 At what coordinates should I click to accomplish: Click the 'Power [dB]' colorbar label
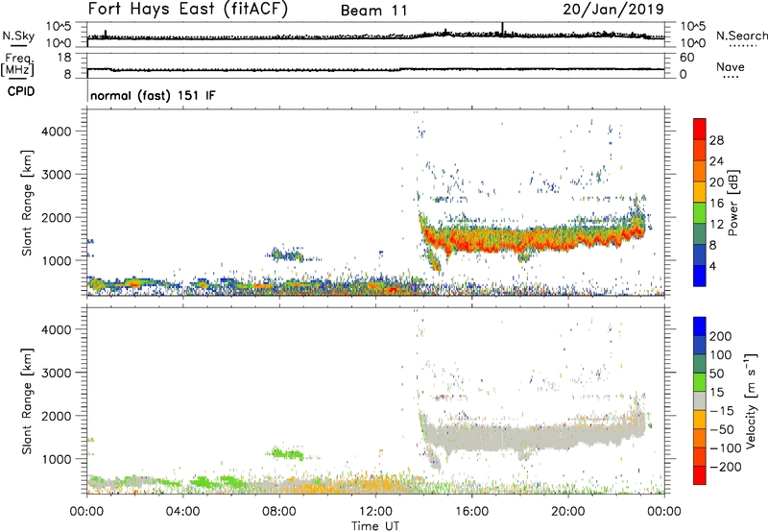[x=732, y=203]
